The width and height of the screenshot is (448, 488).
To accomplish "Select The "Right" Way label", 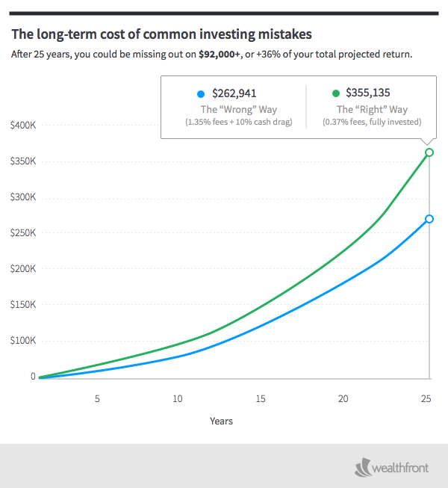I will (371, 109).
